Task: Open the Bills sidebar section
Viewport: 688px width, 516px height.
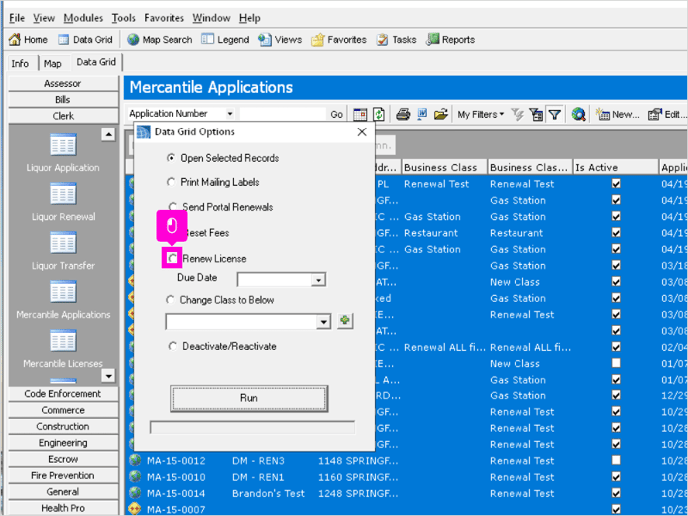Action: coord(63,100)
